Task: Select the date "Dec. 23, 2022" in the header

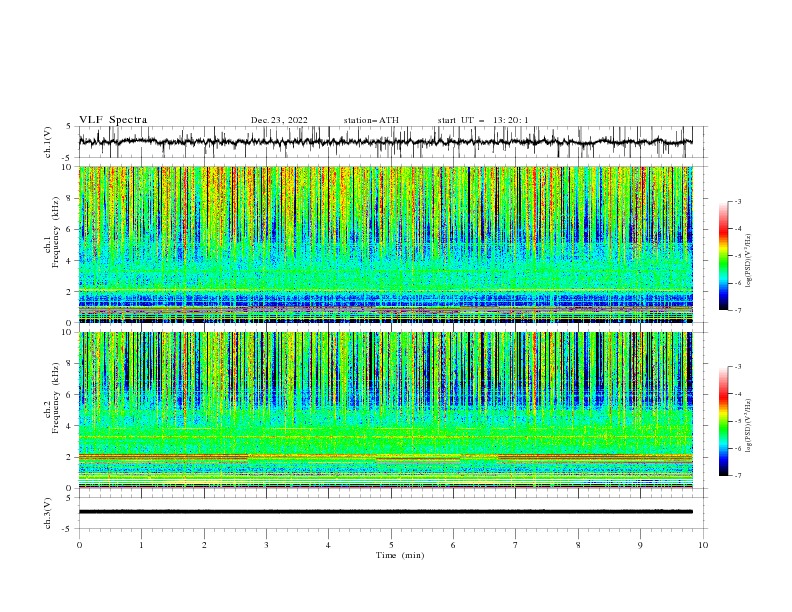Action: click(279, 120)
